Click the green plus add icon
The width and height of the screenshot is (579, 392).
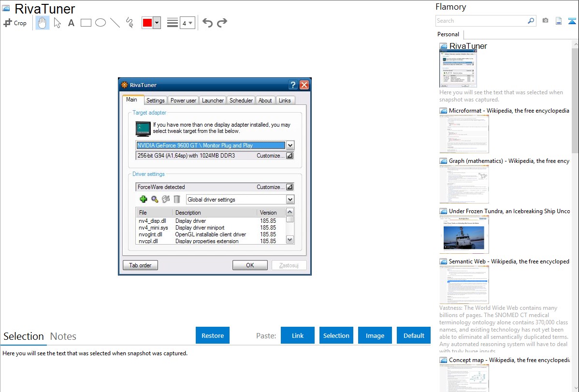(143, 200)
